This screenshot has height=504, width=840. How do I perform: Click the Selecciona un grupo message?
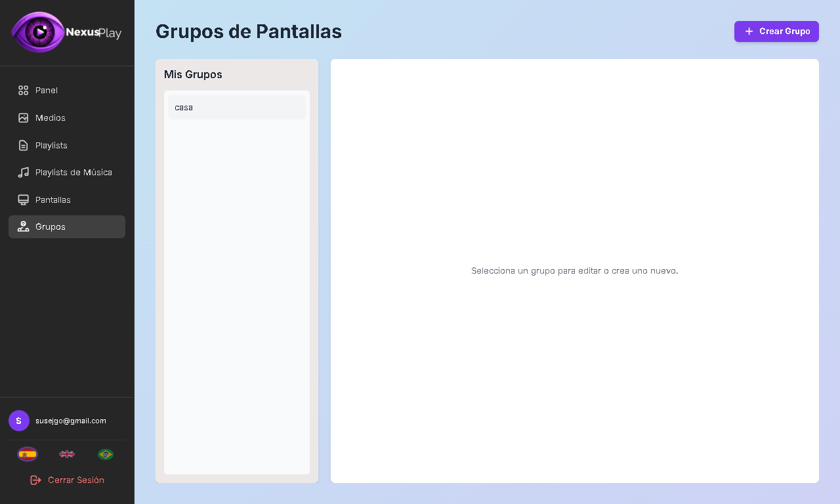575,271
